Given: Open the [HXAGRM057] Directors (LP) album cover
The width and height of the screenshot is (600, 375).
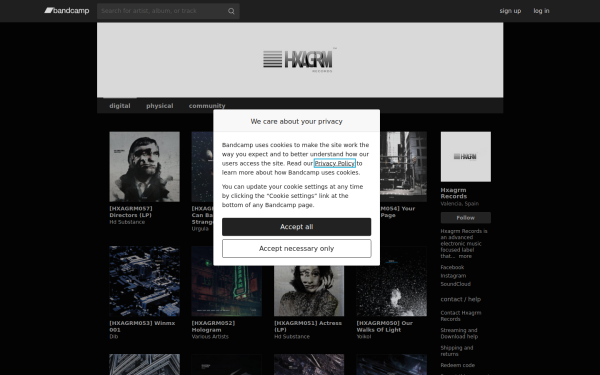Looking at the screenshot, I should [144, 167].
